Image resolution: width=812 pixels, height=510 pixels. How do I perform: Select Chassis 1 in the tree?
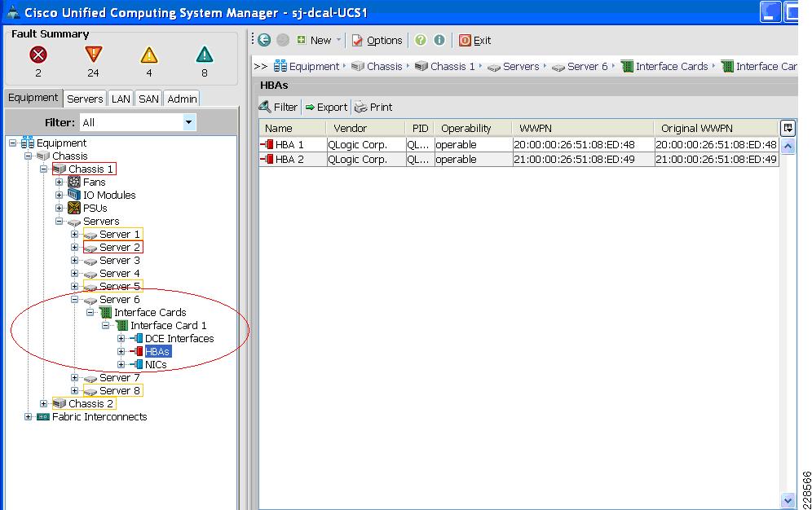point(90,169)
